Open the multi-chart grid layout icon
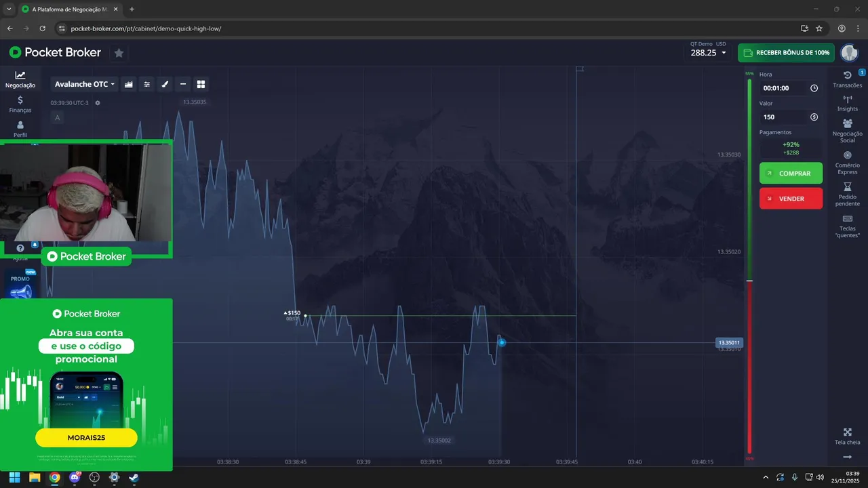Screen dimensions: 868x488 pyautogui.click(x=201, y=84)
